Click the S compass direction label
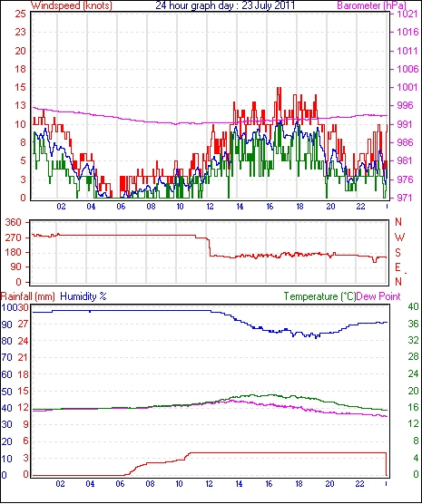 (x=398, y=253)
